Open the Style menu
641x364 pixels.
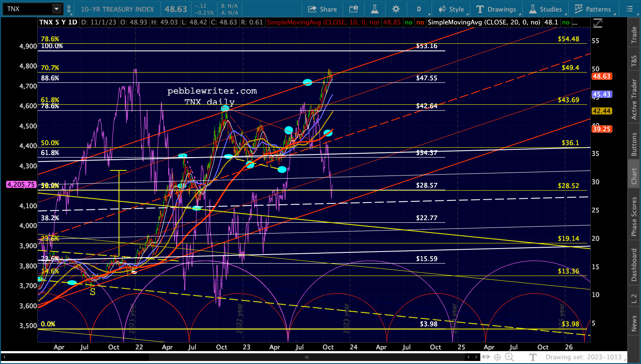pos(451,9)
